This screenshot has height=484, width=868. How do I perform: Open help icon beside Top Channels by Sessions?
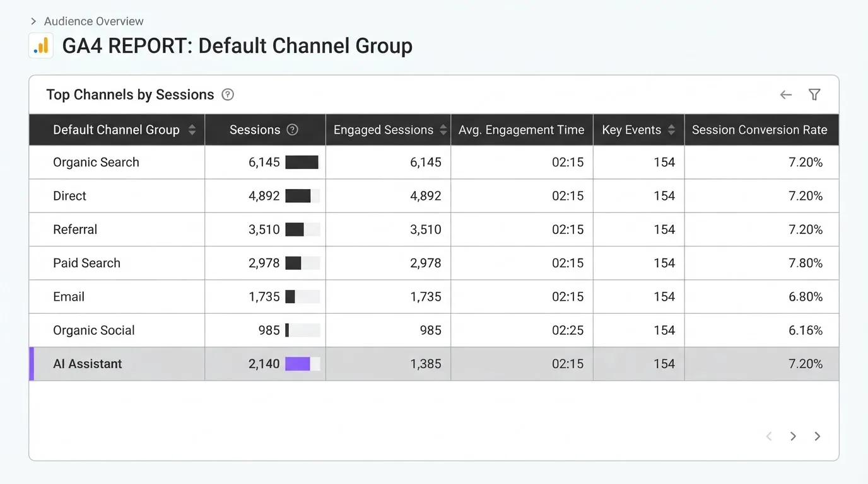click(228, 95)
